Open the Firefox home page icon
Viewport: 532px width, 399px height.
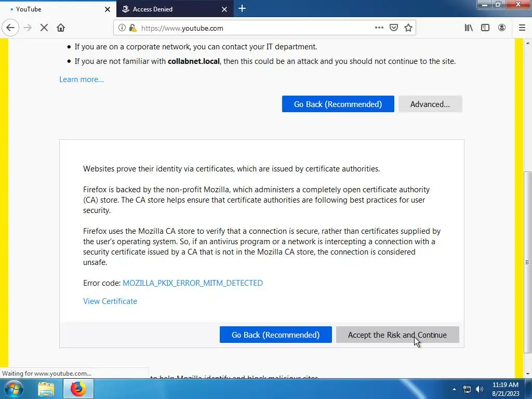[61, 28]
